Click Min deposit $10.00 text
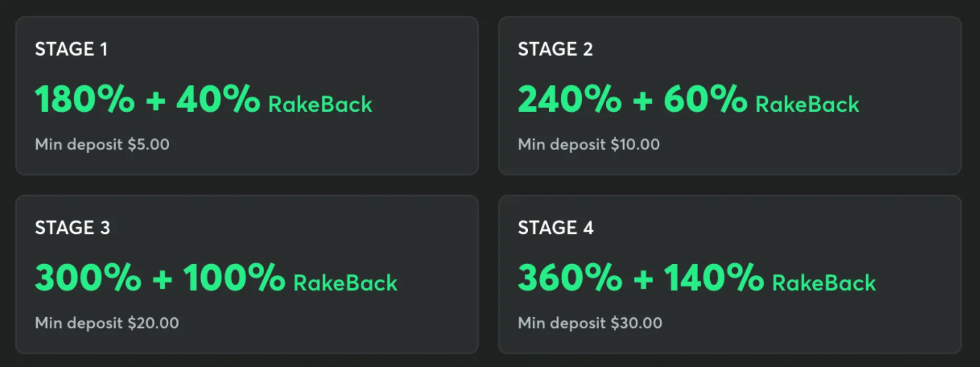Image resolution: width=980 pixels, height=367 pixels. 589,144
